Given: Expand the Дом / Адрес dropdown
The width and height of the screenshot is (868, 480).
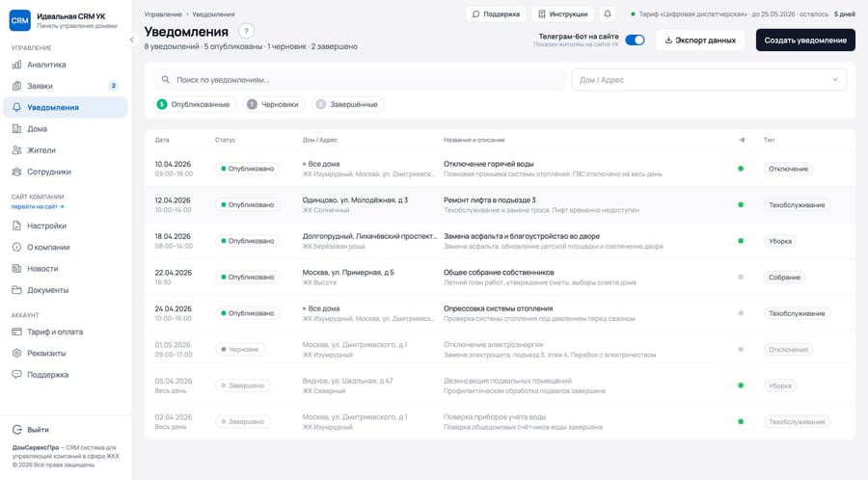Looking at the screenshot, I should point(709,80).
